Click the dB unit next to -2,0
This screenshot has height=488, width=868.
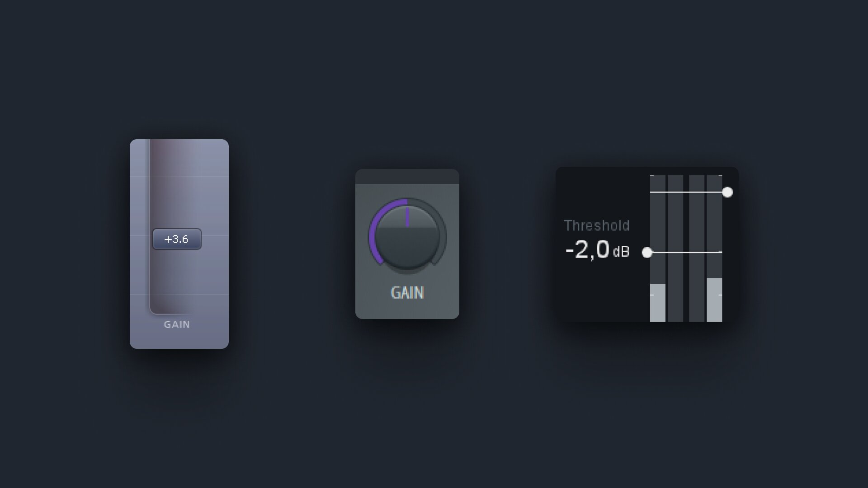coord(621,252)
